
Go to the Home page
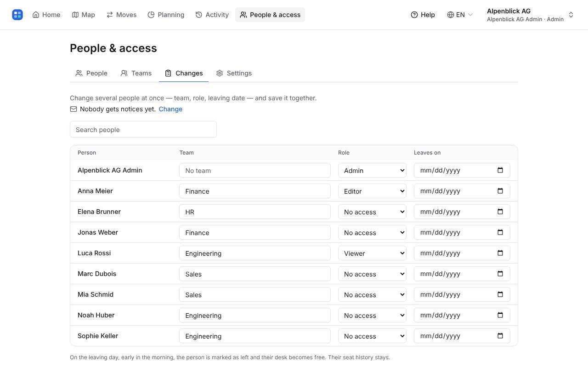coord(46,15)
